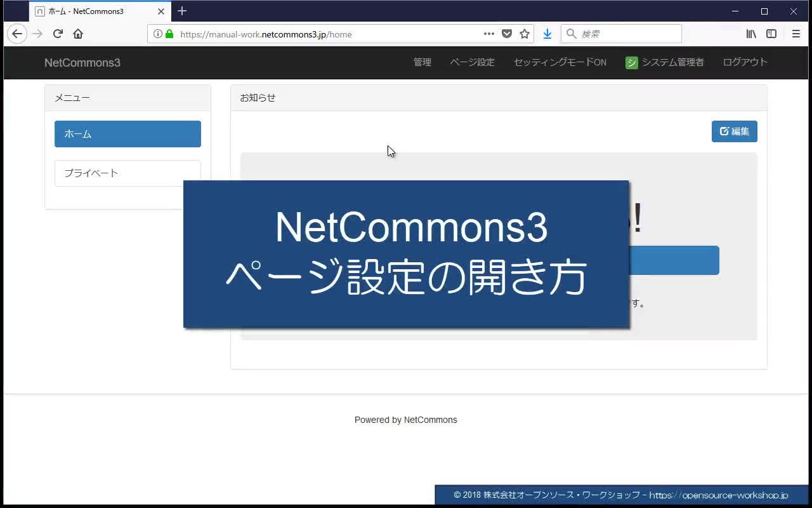
Task: Open the Firefox hamburger menu
Action: (x=796, y=34)
